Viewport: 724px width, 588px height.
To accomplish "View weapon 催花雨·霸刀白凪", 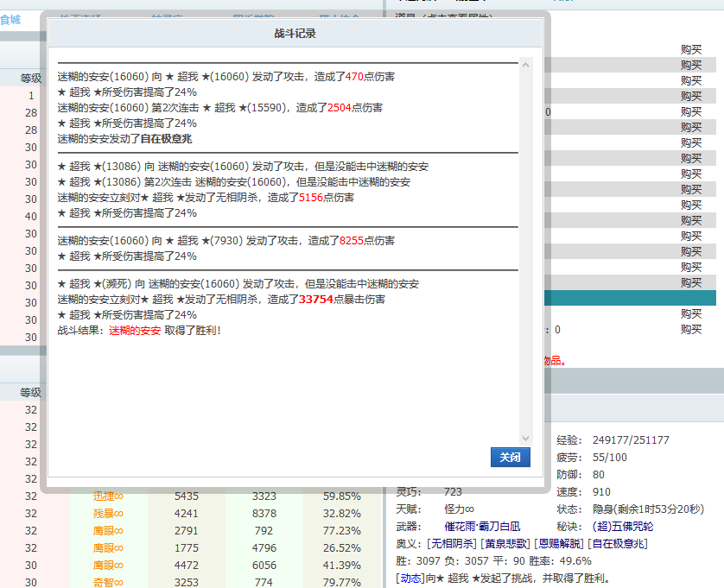I will pos(482,527).
